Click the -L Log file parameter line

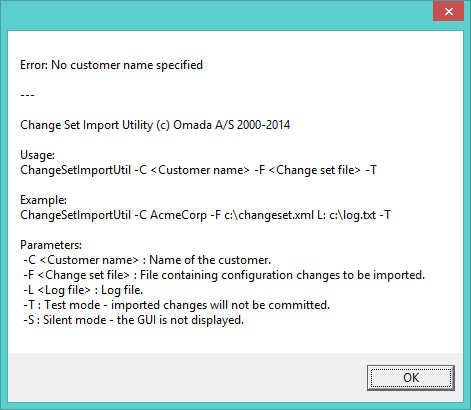coord(83,290)
